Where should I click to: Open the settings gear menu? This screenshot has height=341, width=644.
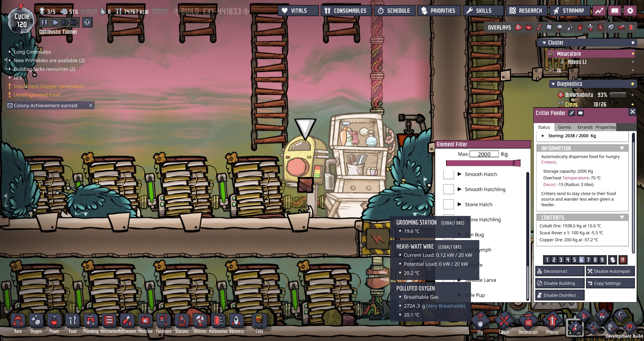pyautogui.click(x=630, y=11)
